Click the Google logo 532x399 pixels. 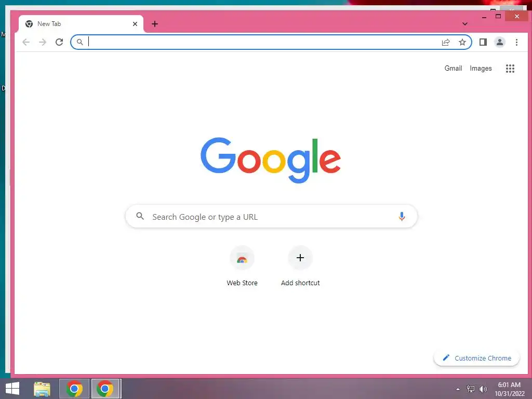[x=271, y=160]
